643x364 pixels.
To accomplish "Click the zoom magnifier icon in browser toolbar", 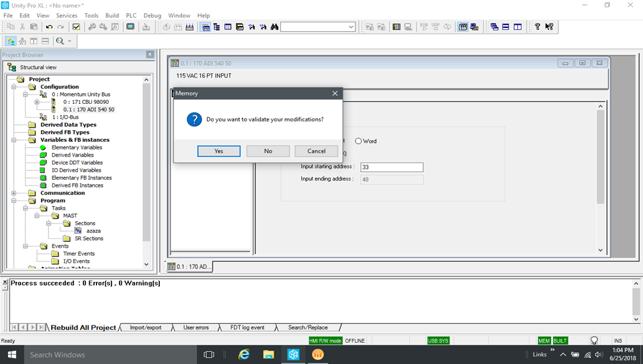I will [60, 42].
